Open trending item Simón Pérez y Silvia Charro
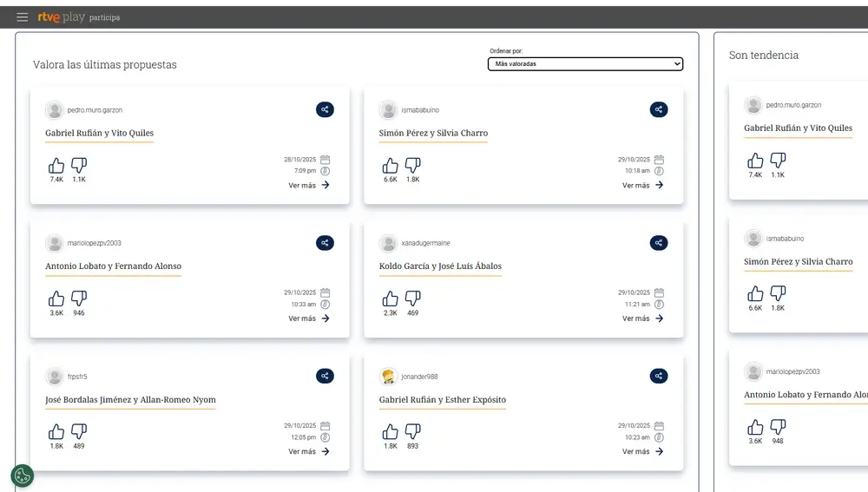 pyautogui.click(x=798, y=261)
